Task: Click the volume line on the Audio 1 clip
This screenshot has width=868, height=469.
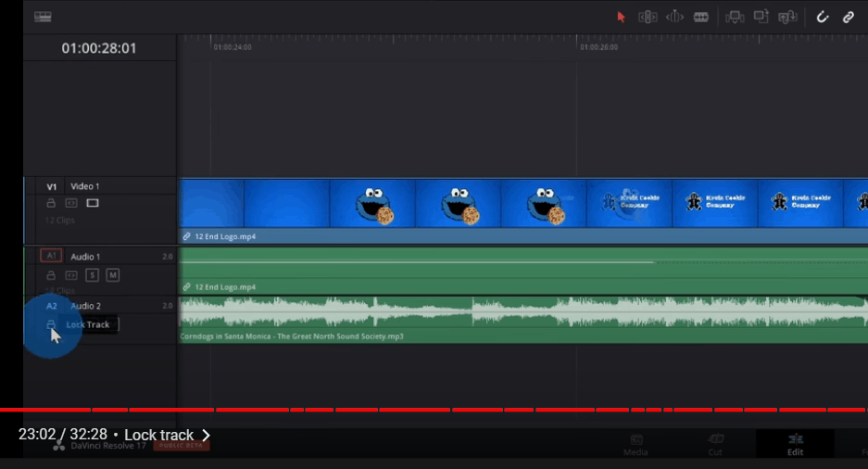Action: [x=417, y=262]
